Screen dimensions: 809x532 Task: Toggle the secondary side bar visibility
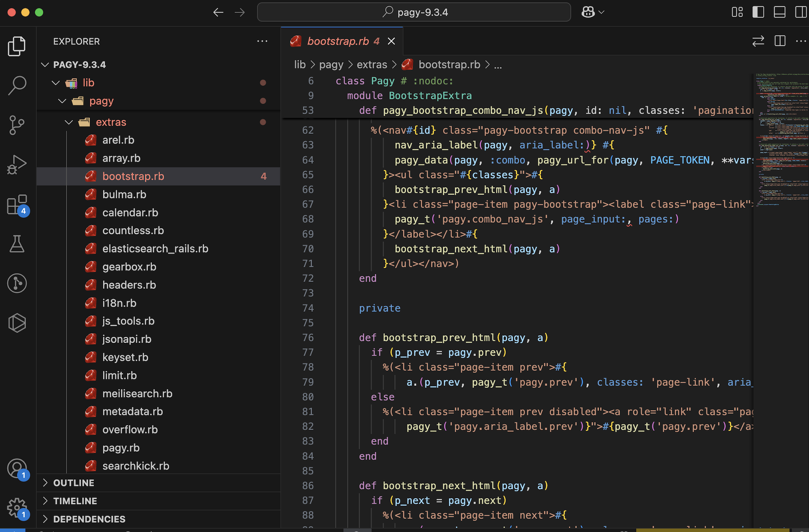point(801,12)
